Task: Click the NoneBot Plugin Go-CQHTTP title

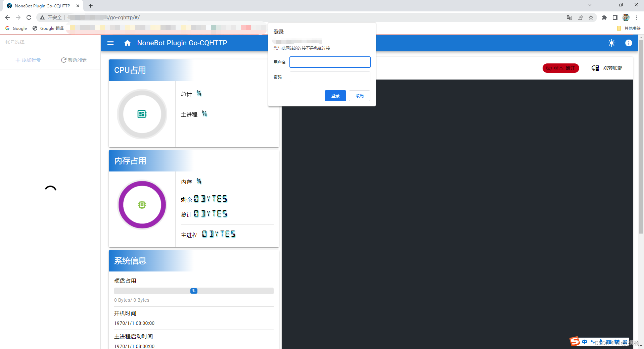Action: (182, 43)
